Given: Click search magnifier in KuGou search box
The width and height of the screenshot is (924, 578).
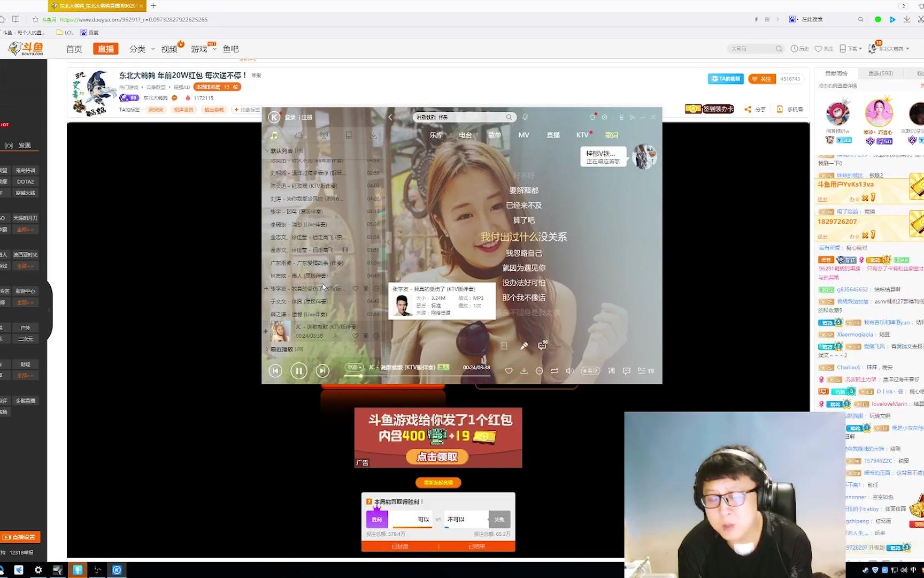Looking at the screenshot, I should (509, 117).
